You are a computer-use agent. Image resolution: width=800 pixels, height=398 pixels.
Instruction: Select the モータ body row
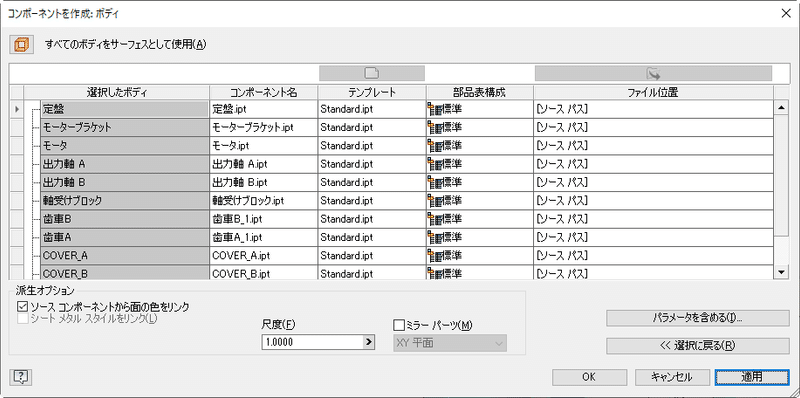(125, 146)
